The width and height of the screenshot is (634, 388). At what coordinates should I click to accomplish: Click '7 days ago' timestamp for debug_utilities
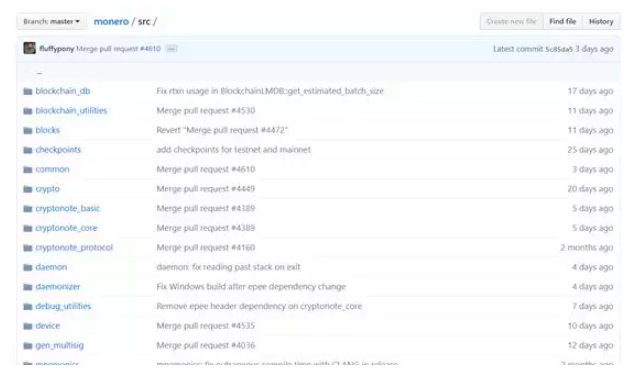point(593,306)
